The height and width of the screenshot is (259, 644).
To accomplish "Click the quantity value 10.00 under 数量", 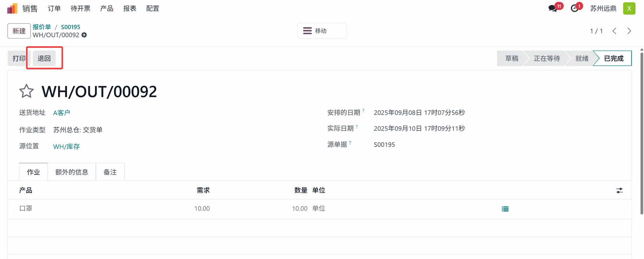I will 300,208.
